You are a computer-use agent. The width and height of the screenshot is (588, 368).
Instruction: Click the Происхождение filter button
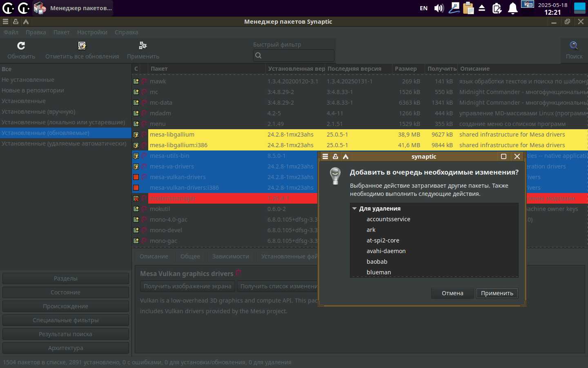(66, 306)
